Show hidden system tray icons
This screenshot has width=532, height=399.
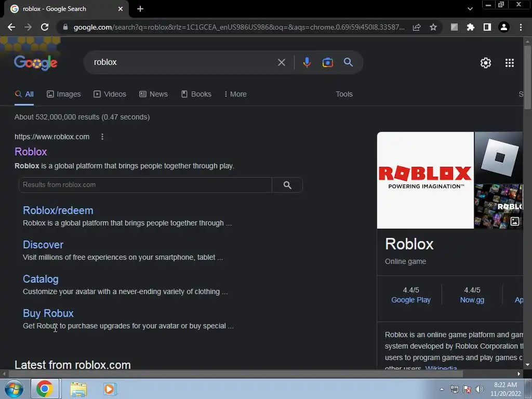(x=442, y=389)
